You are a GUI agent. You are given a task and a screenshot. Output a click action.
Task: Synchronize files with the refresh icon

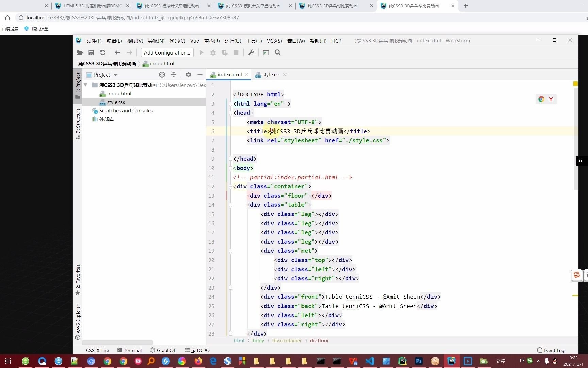tap(103, 52)
